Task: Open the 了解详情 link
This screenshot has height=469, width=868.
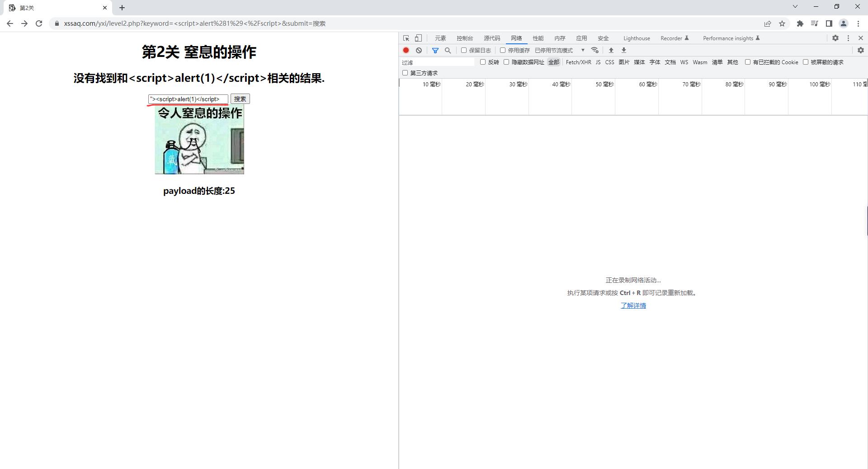Action: 633,305
